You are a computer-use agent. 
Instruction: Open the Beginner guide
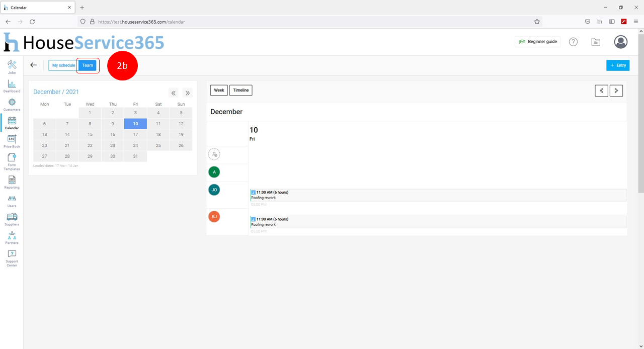pyautogui.click(x=538, y=42)
